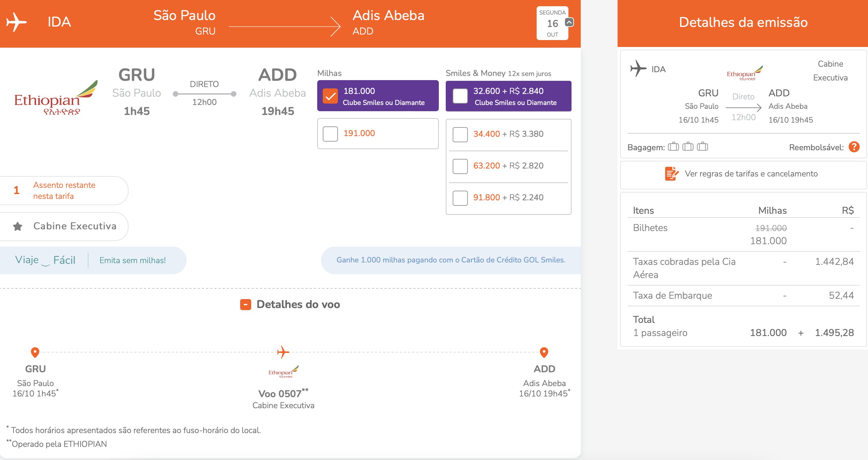Click the first baggage suitcase icon

coord(673,147)
